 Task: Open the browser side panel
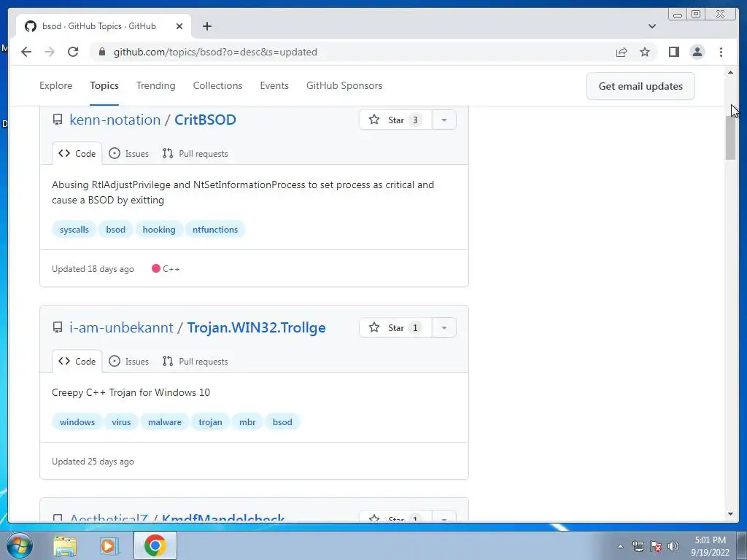pos(673,52)
